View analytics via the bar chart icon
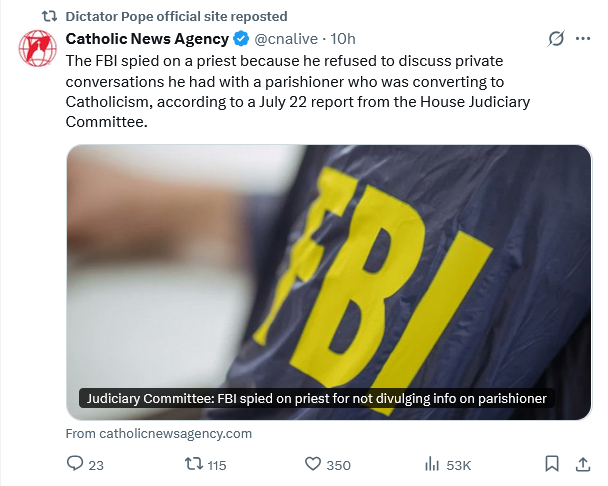Viewport: 608px width, 486px height. pyautogui.click(x=433, y=464)
